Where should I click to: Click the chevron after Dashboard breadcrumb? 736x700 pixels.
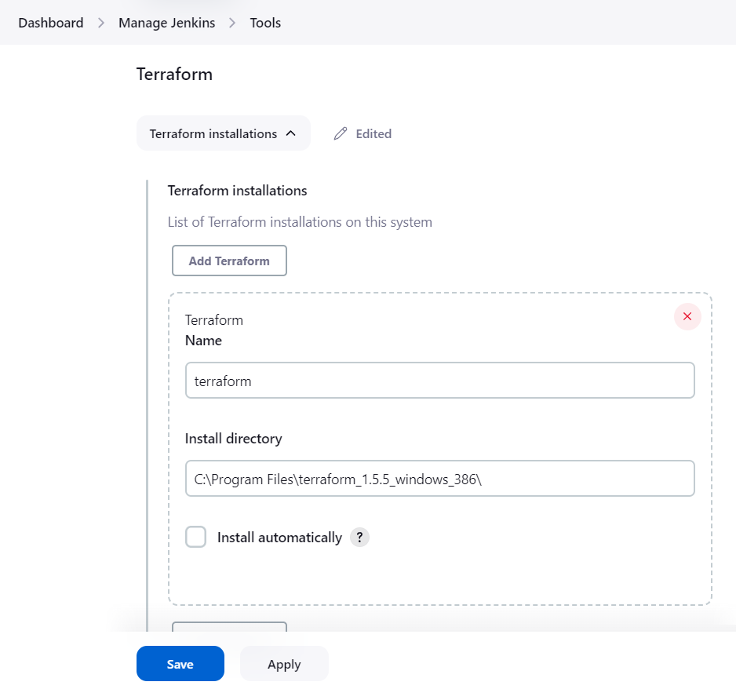click(x=101, y=23)
